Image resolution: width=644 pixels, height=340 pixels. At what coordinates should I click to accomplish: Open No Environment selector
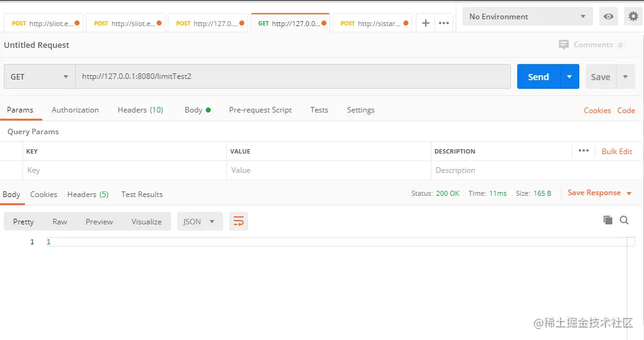pyautogui.click(x=527, y=16)
